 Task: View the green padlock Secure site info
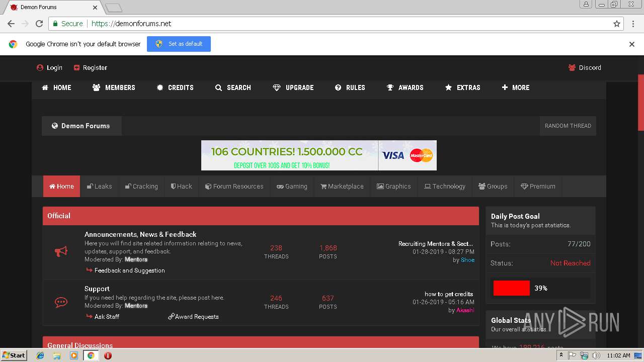[68, 24]
